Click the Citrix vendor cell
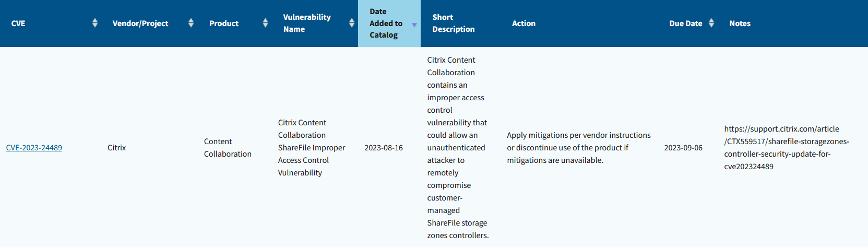This screenshot has height=248, width=868. (x=117, y=148)
